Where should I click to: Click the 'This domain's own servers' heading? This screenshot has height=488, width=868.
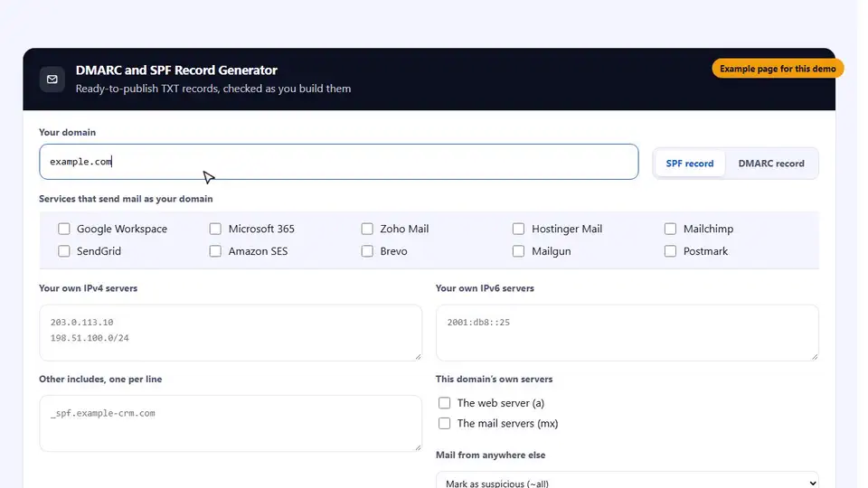click(x=494, y=379)
